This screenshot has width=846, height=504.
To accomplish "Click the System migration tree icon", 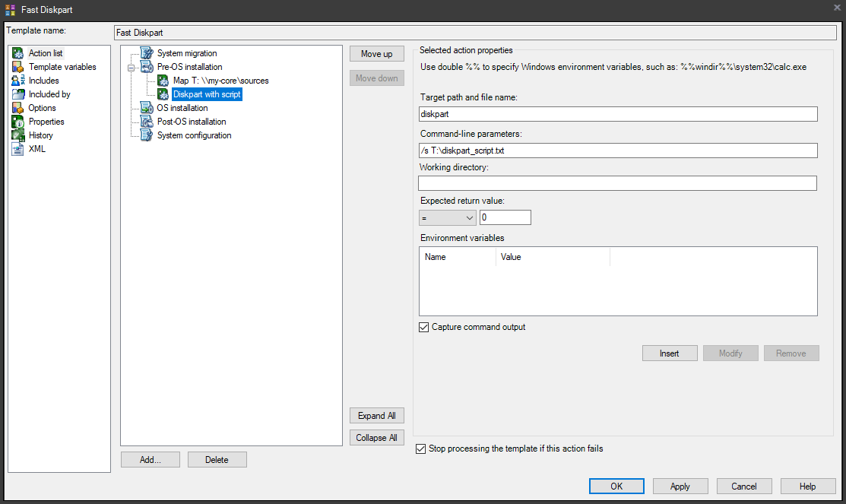I will 147,53.
